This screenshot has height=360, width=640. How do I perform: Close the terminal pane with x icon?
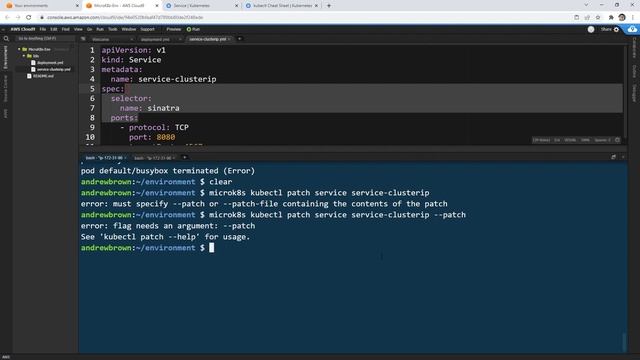623,157
